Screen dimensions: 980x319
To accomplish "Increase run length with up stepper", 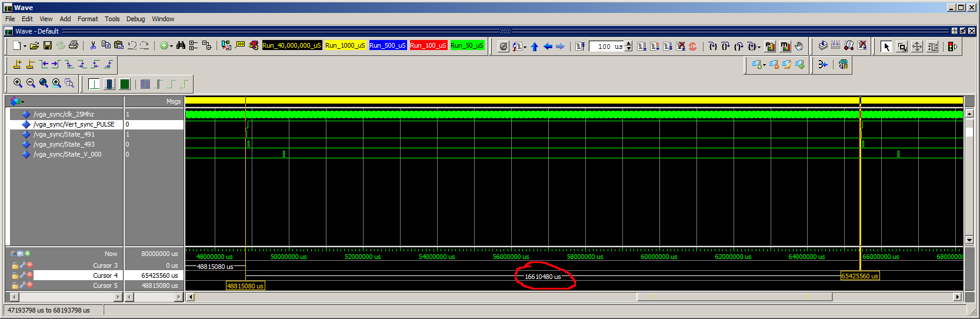I will click(629, 44).
